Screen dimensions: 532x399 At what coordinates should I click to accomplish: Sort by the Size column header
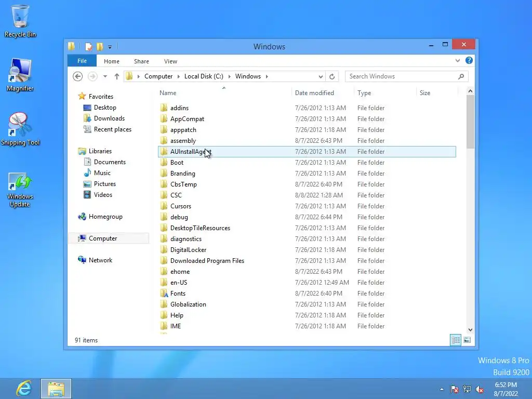coord(437,93)
